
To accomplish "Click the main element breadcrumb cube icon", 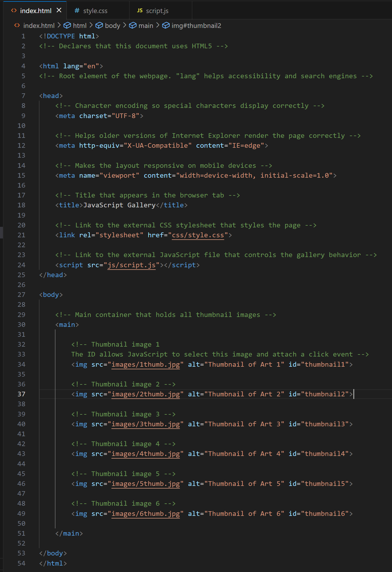I will tap(133, 26).
